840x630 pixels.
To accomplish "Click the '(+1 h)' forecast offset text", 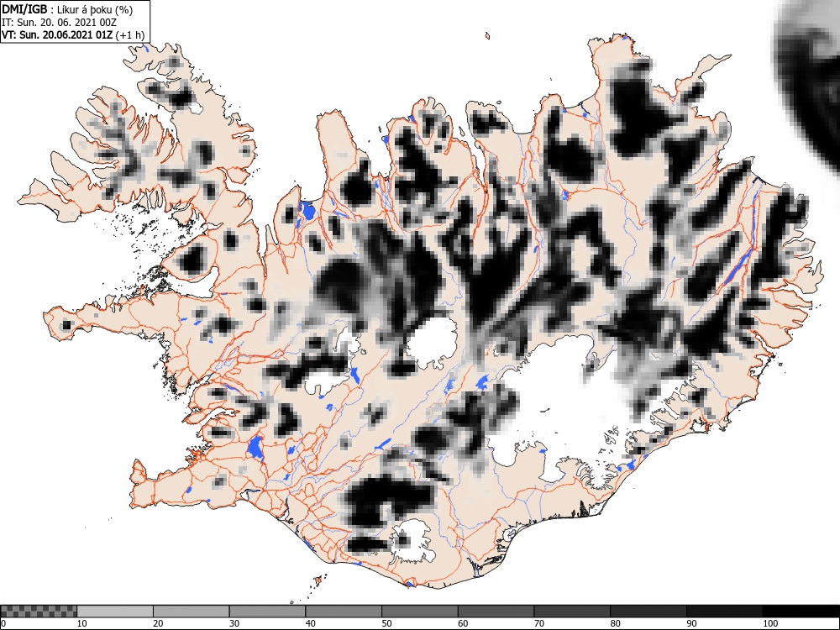I will [x=130, y=35].
